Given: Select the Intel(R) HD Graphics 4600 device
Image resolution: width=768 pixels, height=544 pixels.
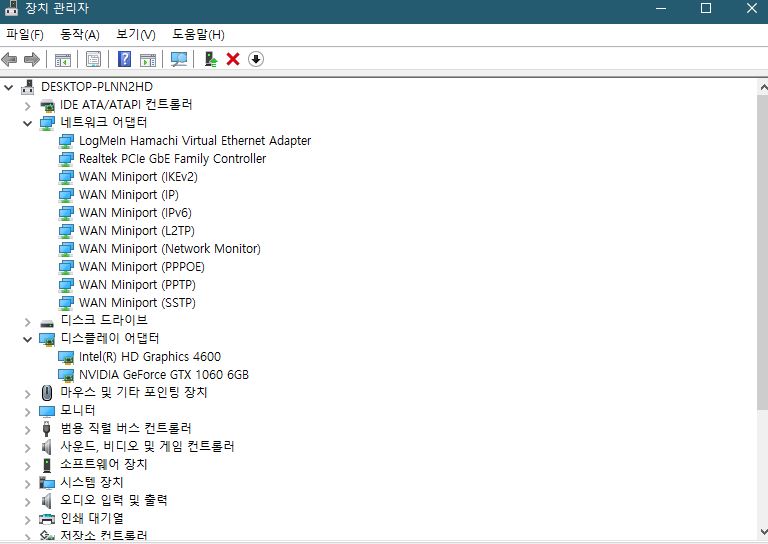Looking at the screenshot, I should pos(149,357).
